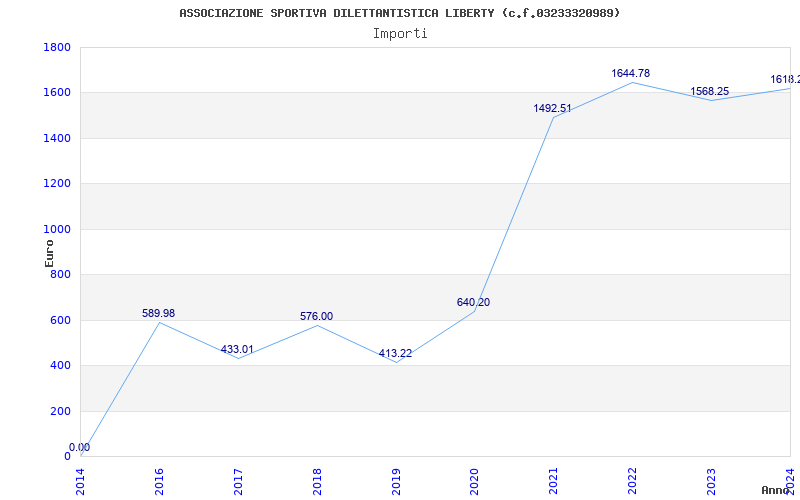
Task: Select the 413.22 data label
Action: pos(395,354)
